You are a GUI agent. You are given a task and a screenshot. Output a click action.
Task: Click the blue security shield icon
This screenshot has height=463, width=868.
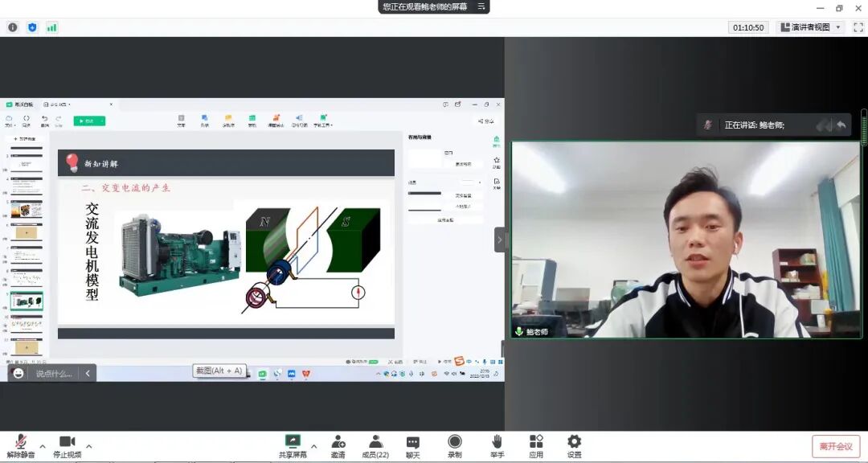coord(32,27)
